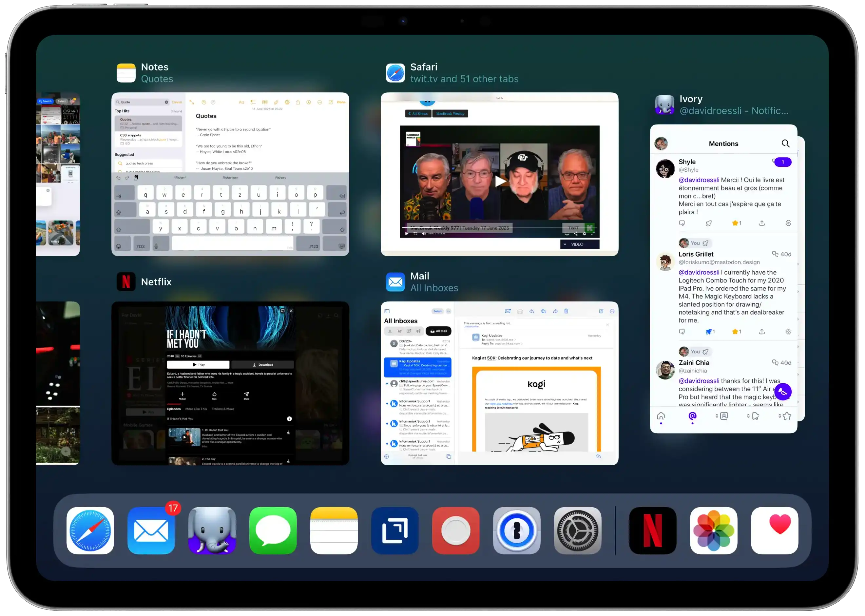The height and width of the screenshot is (616, 865).
Task: Tap the attachment paperclip icon in Notes
Action: point(276,102)
